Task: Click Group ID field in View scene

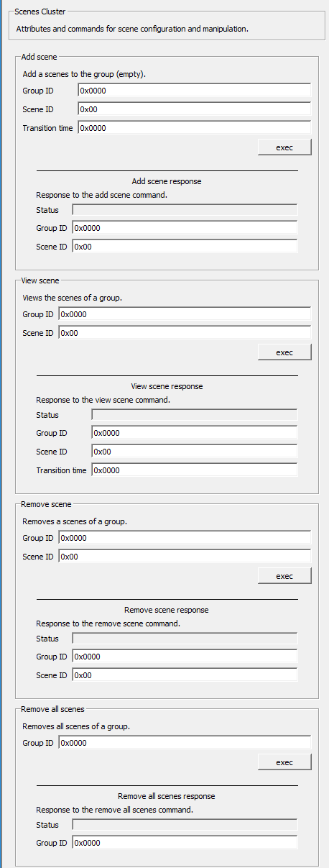Action: click(x=185, y=314)
